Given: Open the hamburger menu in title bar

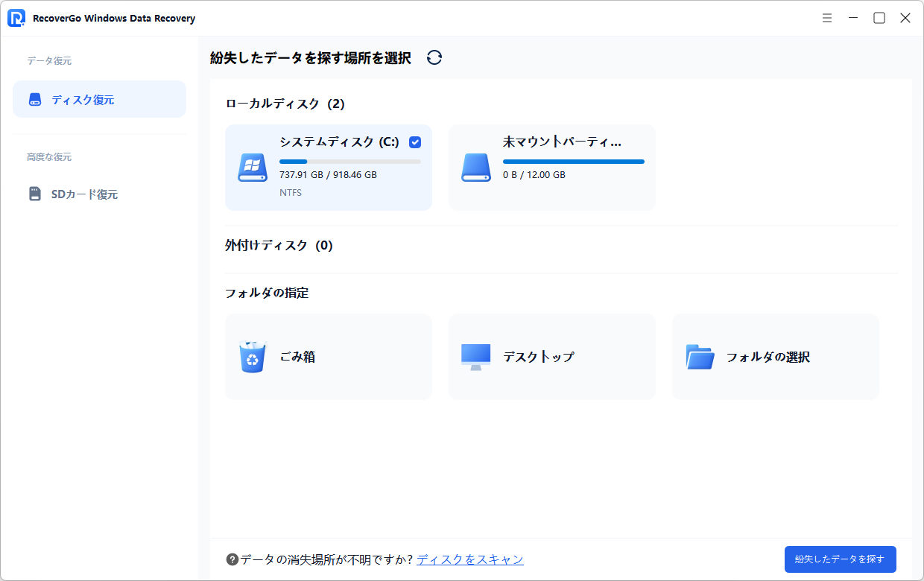Looking at the screenshot, I should 827,17.
